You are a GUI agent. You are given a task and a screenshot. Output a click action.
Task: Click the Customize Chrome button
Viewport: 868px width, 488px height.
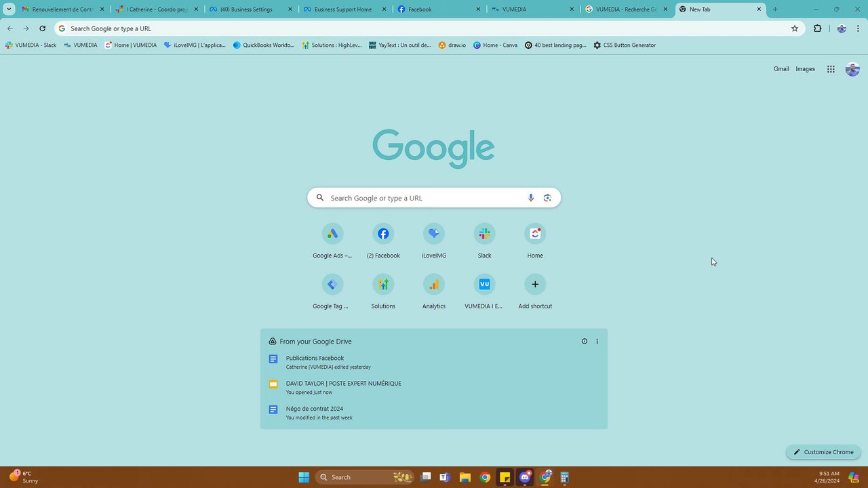823,452
